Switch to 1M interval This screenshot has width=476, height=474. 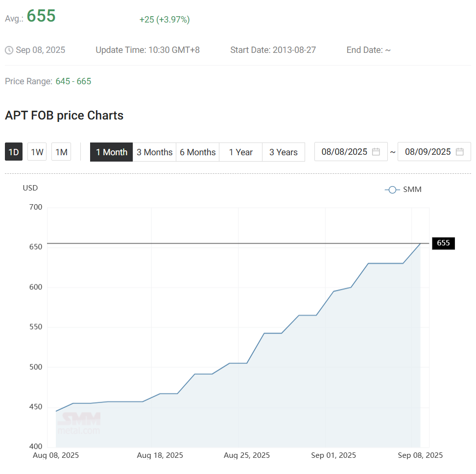pyautogui.click(x=61, y=152)
